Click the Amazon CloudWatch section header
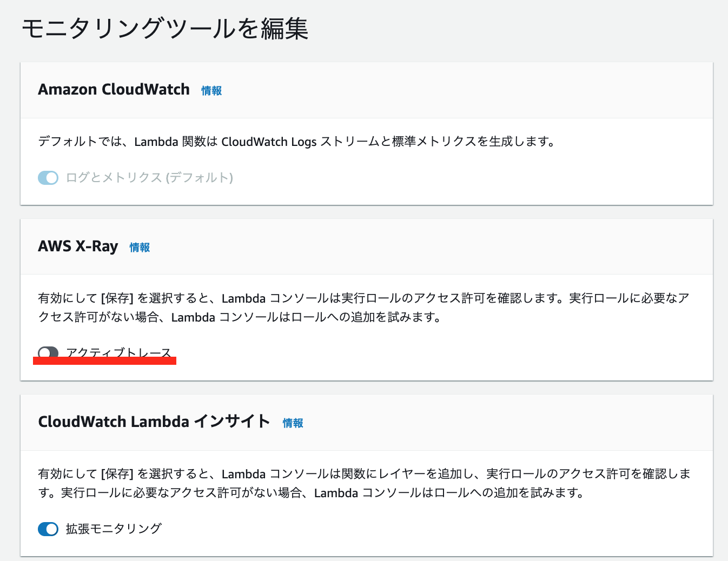 [114, 89]
